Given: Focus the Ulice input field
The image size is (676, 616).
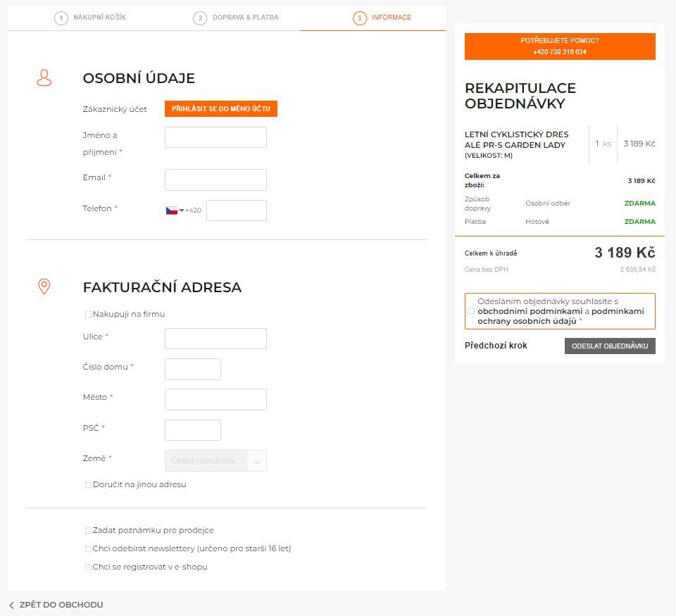Looking at the screenshot, I should pyautogui.click(x=215, y=339).
